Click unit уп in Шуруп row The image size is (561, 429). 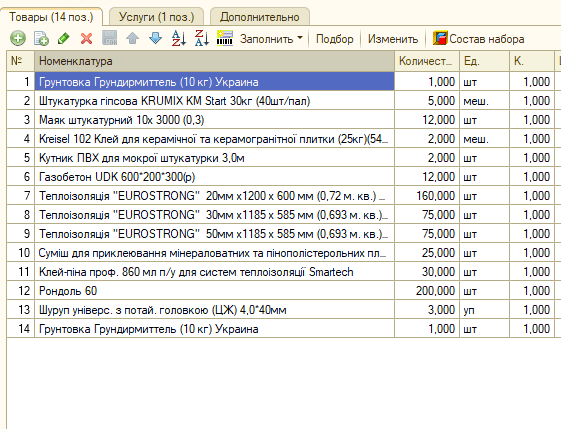pyautogui.click(x=484, y=310)
